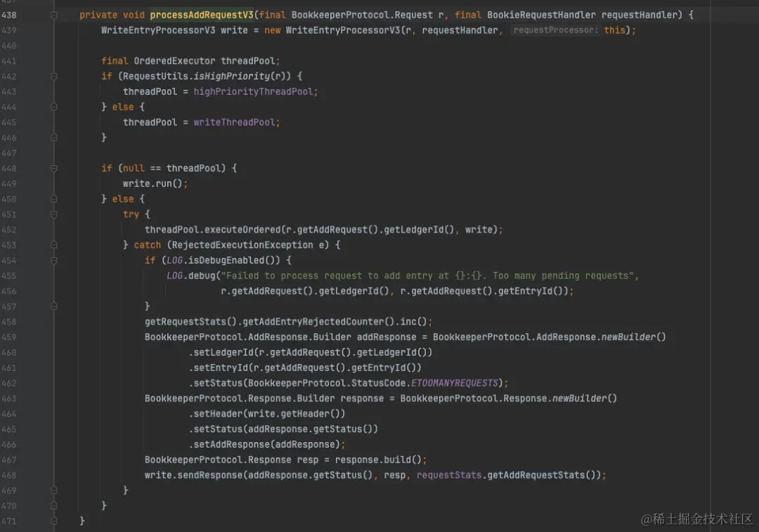Click the setHeader call on line 464
The height and width of the screenshot is (532, 759).
click(x=218, y=414)
